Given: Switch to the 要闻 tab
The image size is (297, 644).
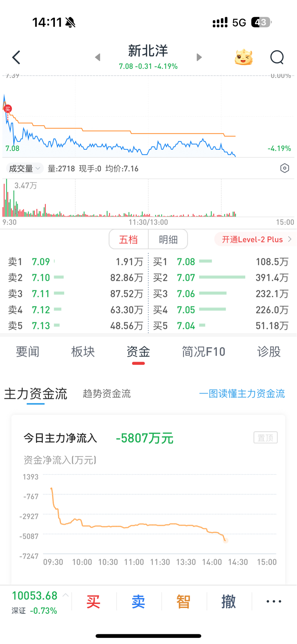Looking at the screenshot, I should coord(27,352).
